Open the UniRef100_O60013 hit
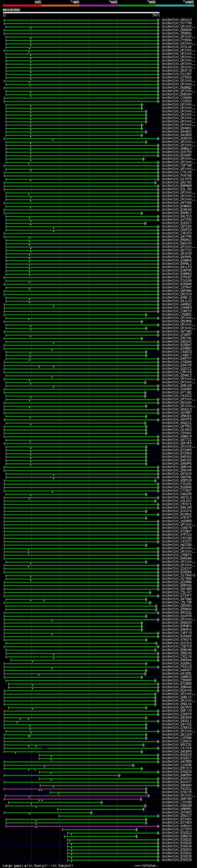Image resolution: width=197 pixels, height=868 pixels. [x=177, y=20]
